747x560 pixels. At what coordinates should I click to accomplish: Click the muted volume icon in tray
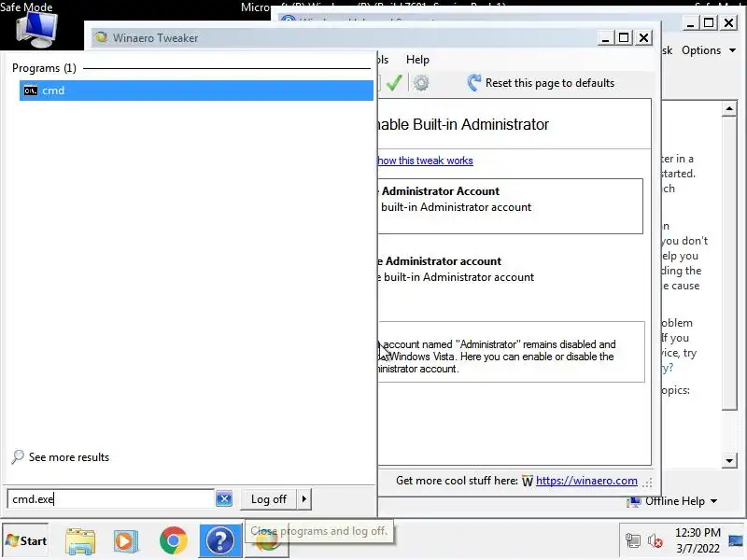(x=655, y=541)
